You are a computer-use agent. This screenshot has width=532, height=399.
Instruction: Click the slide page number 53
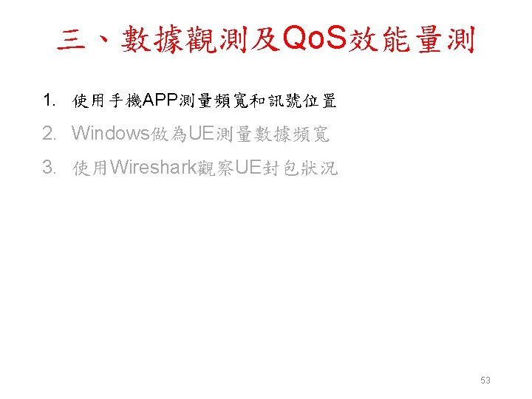[x=485, y=381]
